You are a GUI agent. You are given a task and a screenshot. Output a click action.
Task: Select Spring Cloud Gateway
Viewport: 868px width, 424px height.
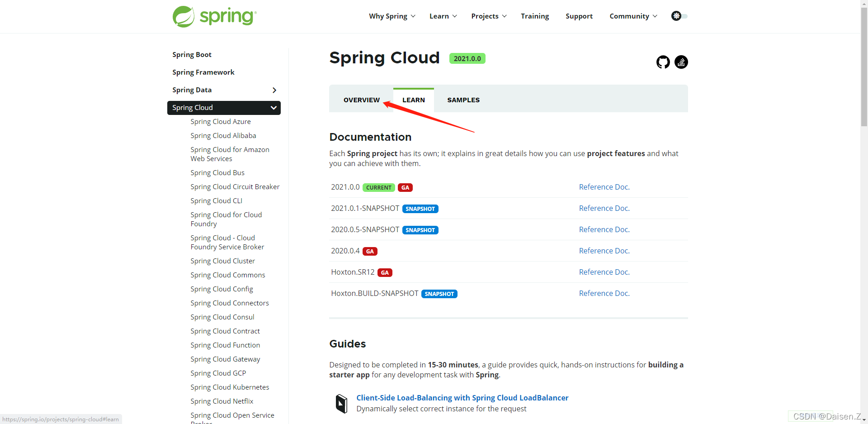(x=225, y=359)
